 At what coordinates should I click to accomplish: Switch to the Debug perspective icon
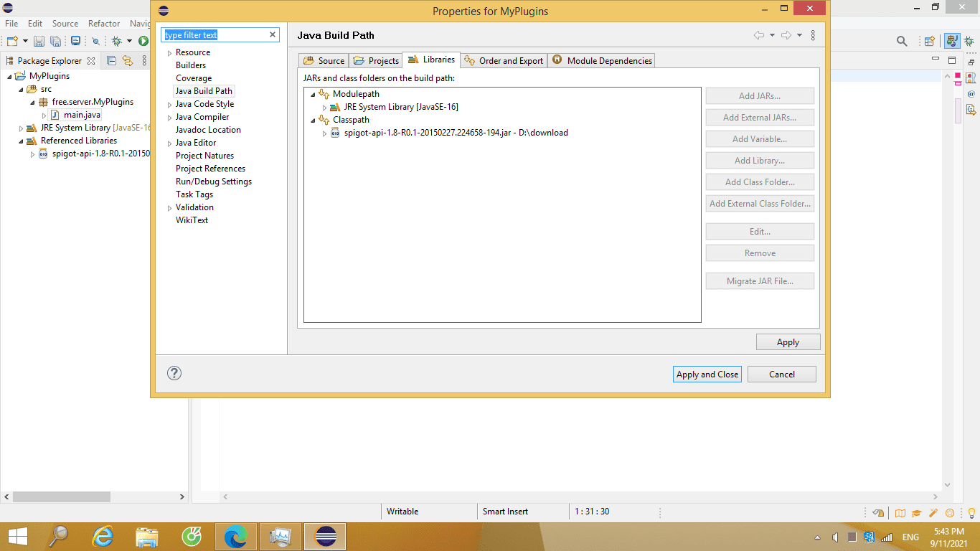click(x=969, y=42)
